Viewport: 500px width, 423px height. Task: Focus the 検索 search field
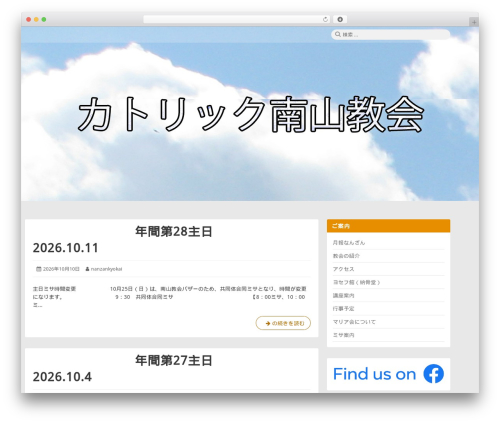tap(391, 34)
